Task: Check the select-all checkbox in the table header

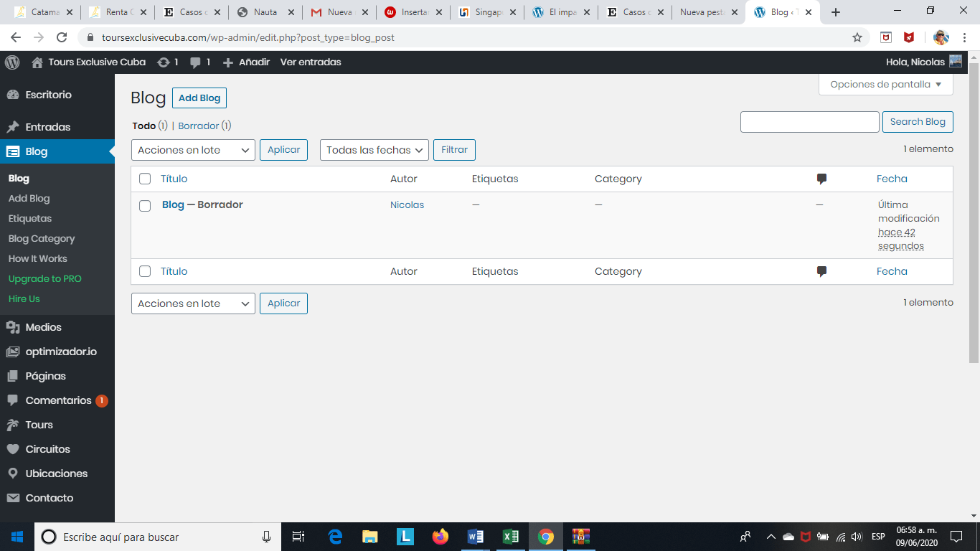Action: pos(145,179)
